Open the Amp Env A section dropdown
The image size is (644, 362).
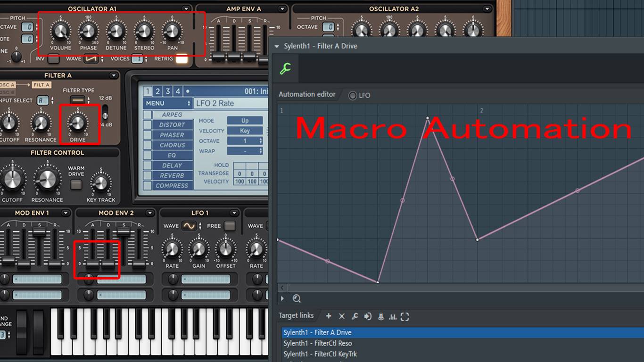(282, 9)
